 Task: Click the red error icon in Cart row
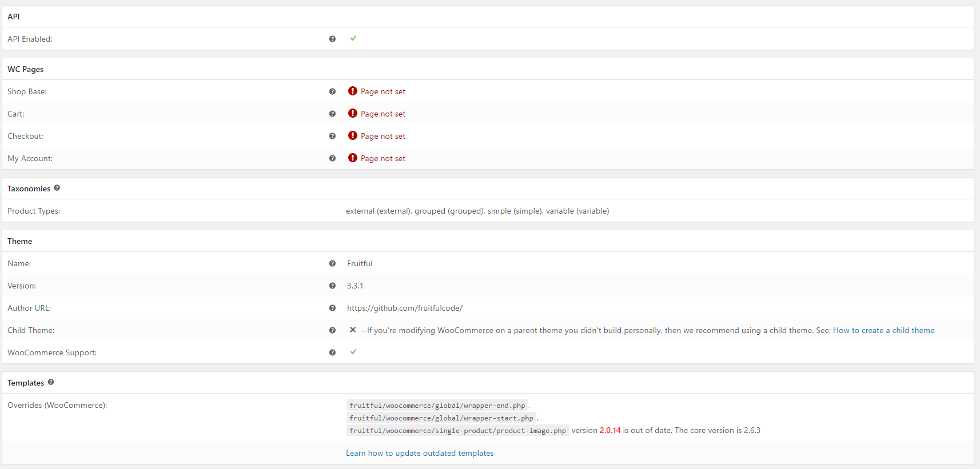point(353,113)
